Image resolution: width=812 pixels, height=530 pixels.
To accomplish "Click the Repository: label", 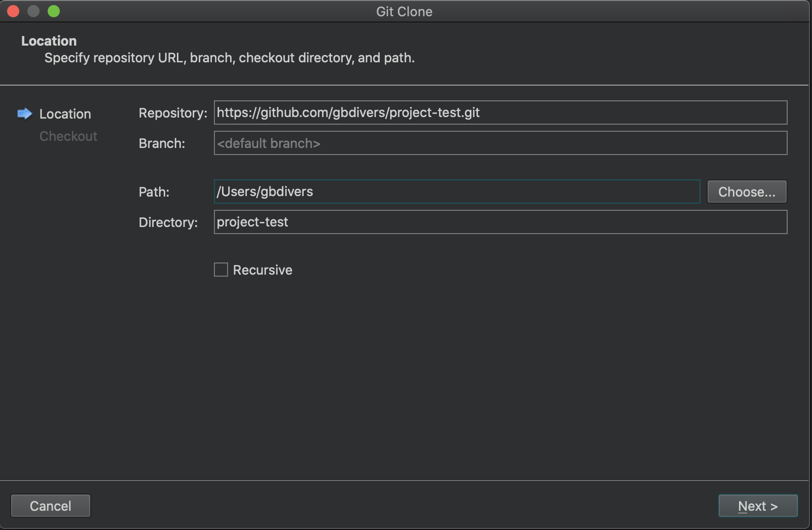I will (x=173, y=113).
